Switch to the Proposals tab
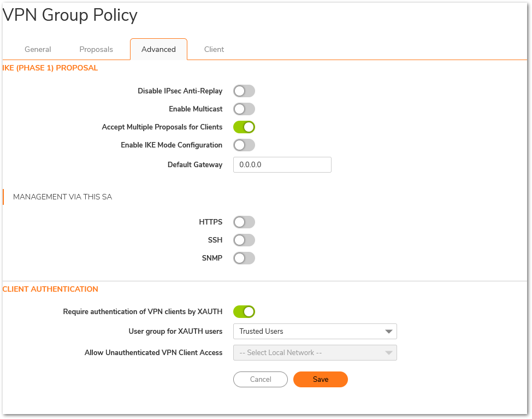The width and height of the screenshot is (532, 419). [x=96, y=49]
